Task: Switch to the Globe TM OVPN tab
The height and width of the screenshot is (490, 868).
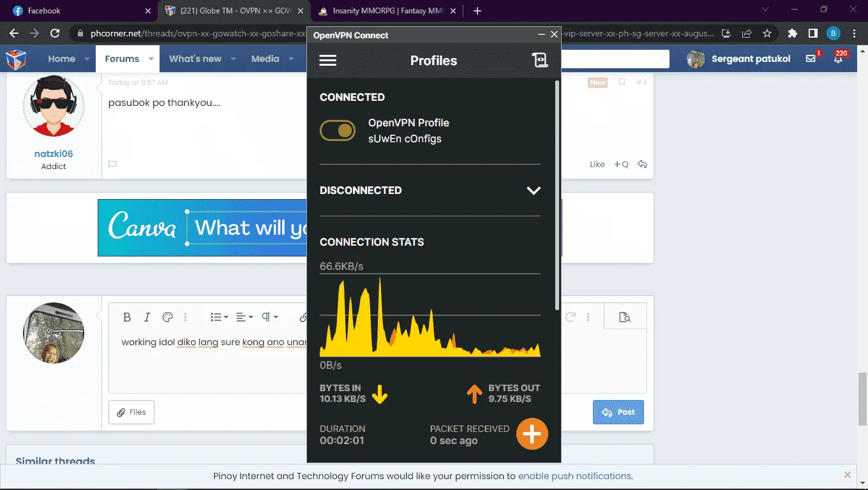Action: coord(234,11)
